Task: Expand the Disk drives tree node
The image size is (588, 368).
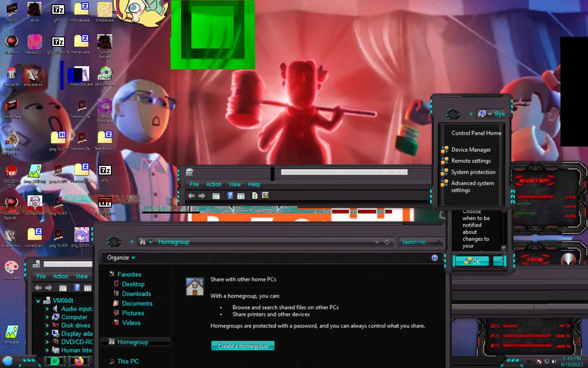Action: [x=47, y=325]
